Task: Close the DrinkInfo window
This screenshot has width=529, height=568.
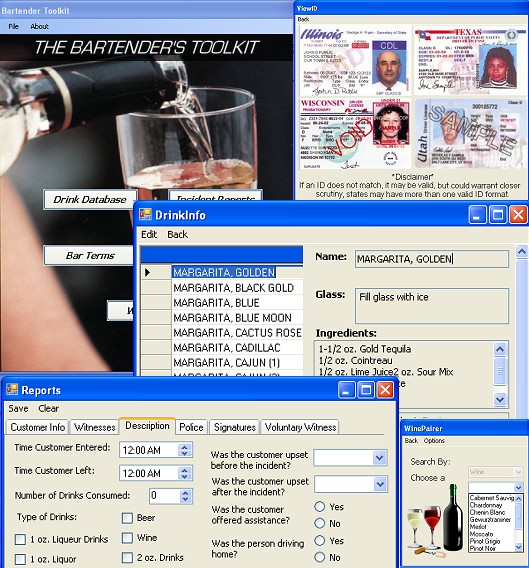Action: [518, 215]
